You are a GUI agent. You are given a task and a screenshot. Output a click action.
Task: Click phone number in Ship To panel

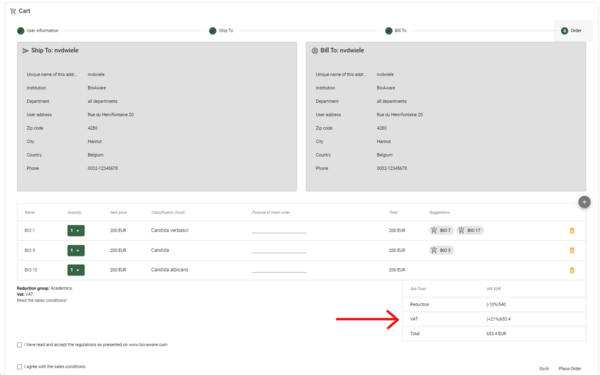tap(103, 168)
